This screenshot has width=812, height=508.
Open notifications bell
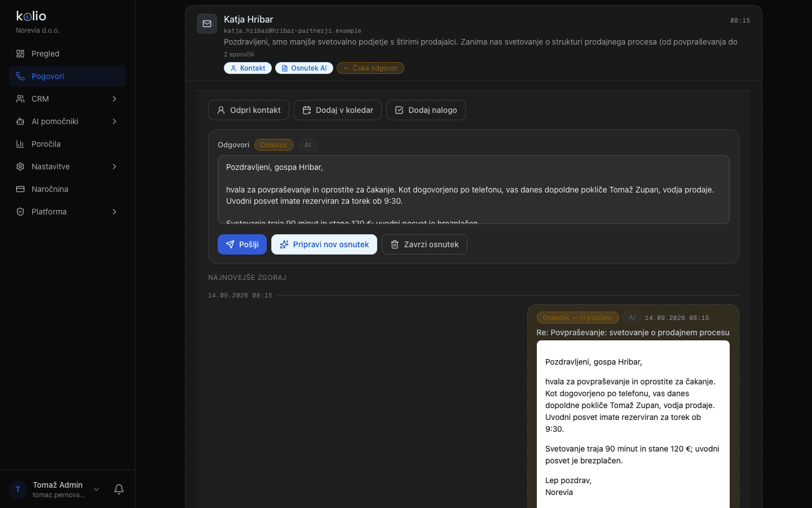point(119,489)
